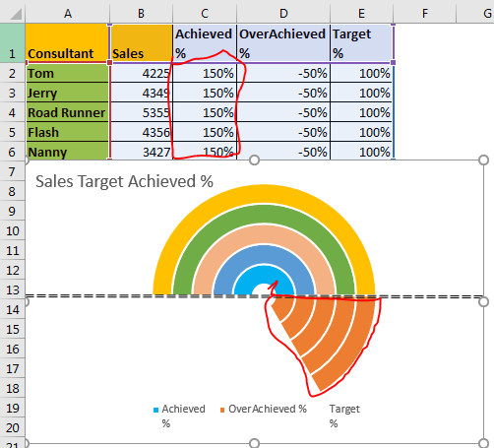Select Road Runner cell
The height and width of the screenshot is (448, 494).
click(67, 112)
